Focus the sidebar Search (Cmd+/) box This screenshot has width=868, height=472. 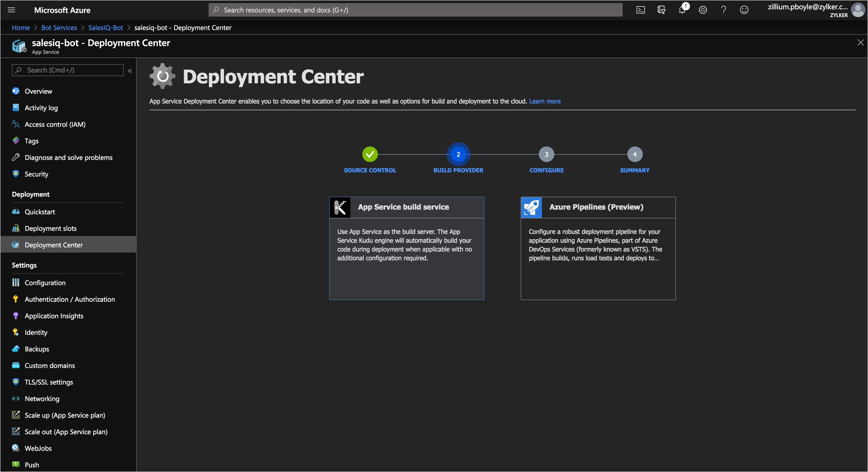(68, 70)
